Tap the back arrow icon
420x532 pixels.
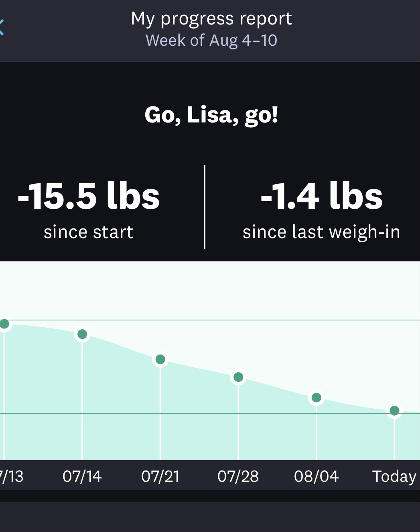click(2, 27)
